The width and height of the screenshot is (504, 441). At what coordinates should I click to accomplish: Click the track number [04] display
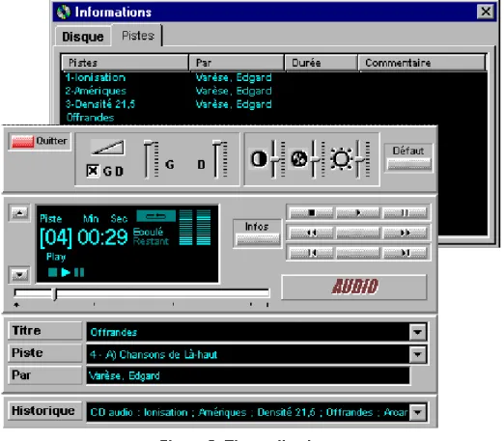56,237
